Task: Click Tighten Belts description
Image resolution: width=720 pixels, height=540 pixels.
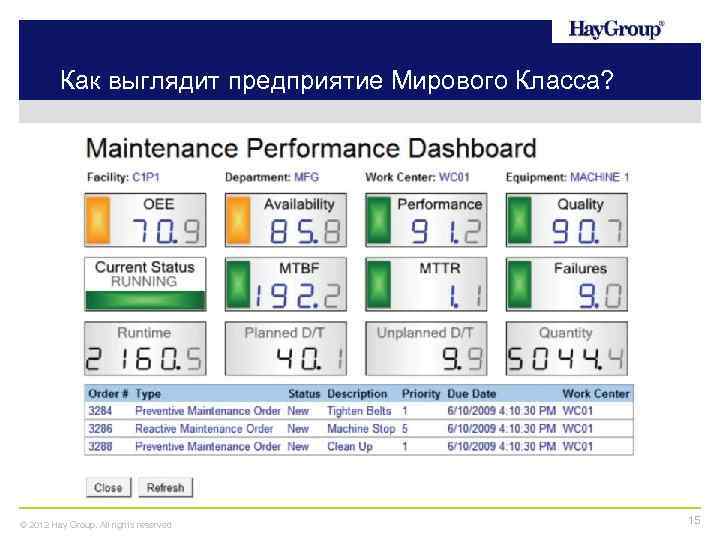Action: pos(359,411)
